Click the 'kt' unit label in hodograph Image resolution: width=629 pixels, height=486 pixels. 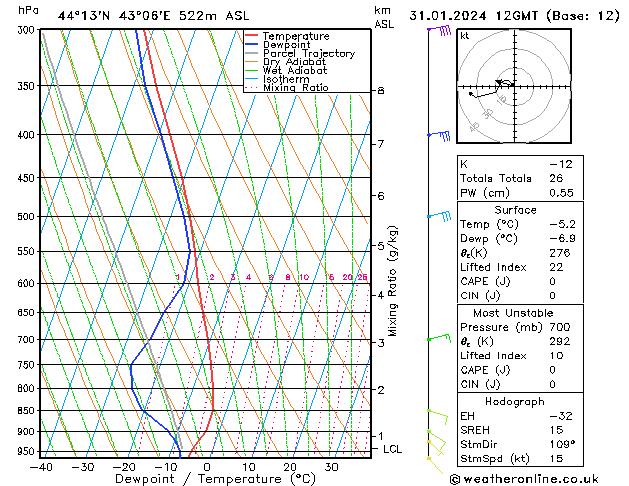click(x=464, y=35)
